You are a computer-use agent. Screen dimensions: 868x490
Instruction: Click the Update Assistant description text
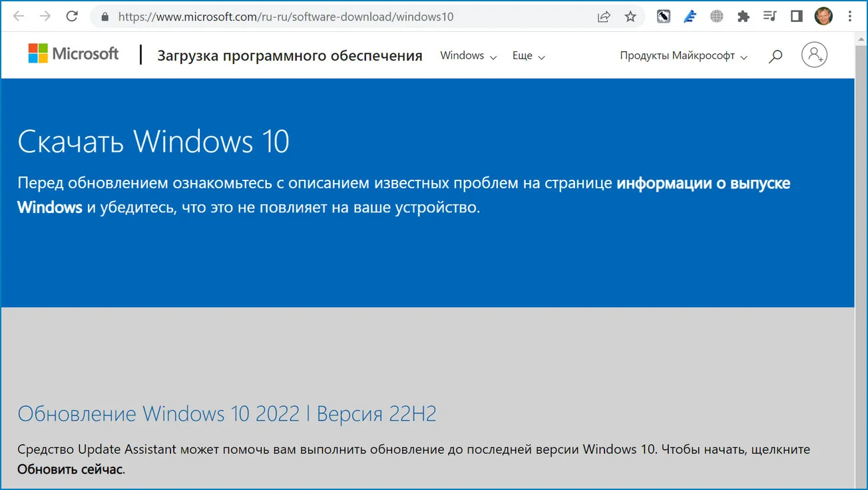(413, 459)
